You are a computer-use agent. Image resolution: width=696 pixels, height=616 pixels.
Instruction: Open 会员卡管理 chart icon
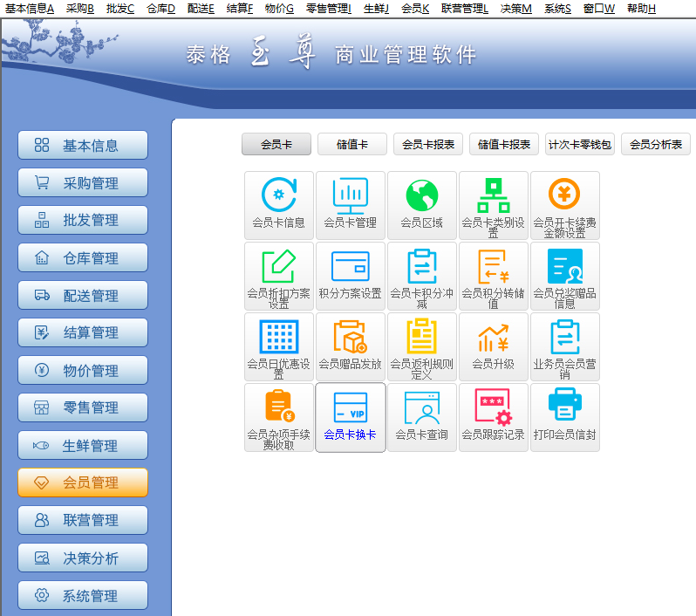click(x=350, y=196)
